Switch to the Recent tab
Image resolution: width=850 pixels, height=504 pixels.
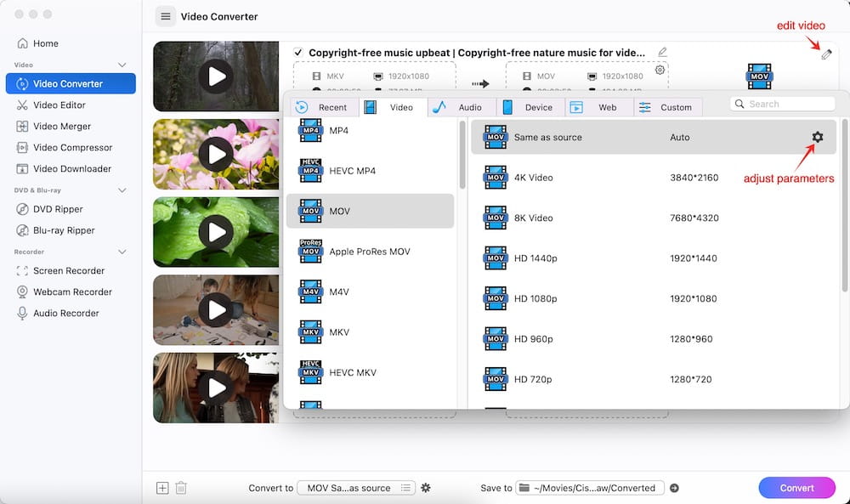pos(324,107)
